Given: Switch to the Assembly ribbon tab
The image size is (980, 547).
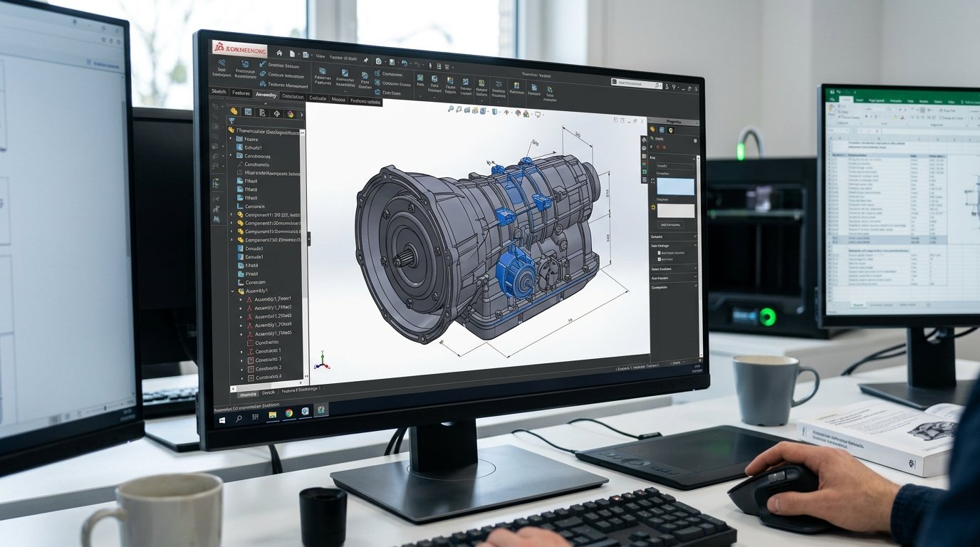Looking at the screenshot, I should coord(266,95).
